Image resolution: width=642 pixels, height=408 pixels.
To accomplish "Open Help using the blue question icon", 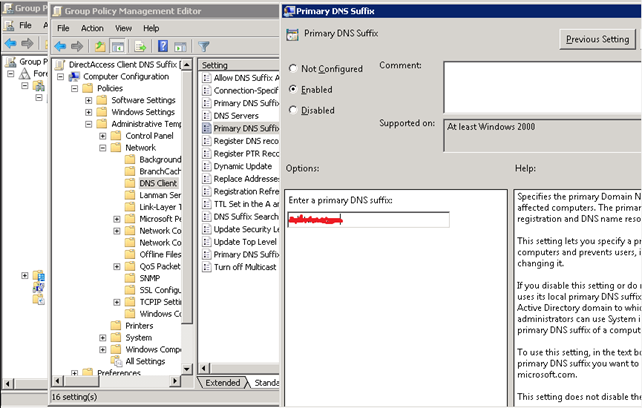I will pos(163,46).
